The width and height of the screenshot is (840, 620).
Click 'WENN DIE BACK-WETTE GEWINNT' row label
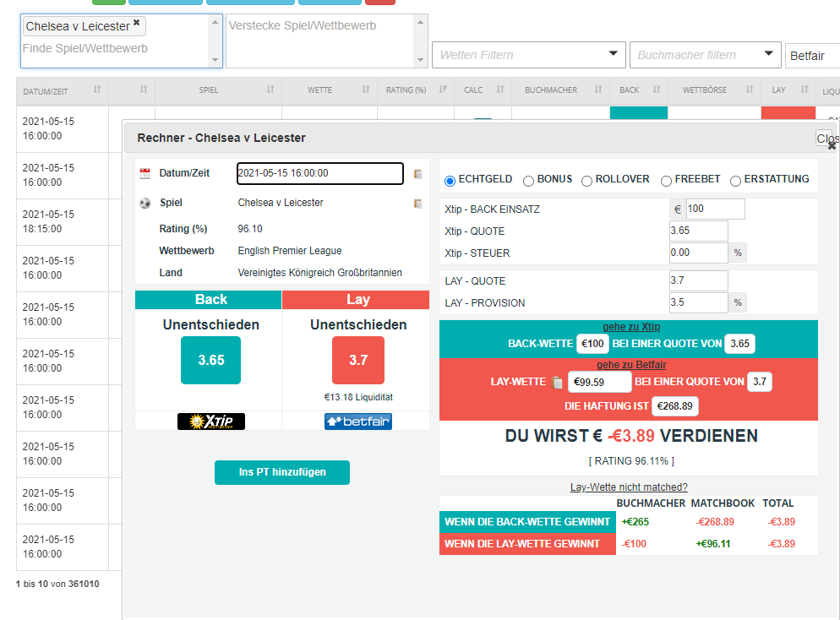pos(527,522)
